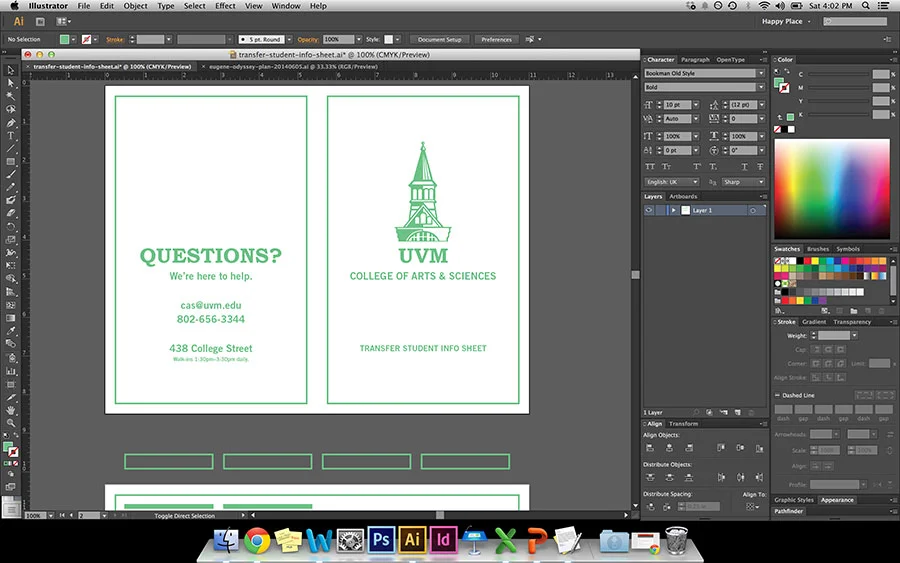Click the Small Caps icon in Character panel
This screenshot has height=563, width=900.
coord(666,166)
